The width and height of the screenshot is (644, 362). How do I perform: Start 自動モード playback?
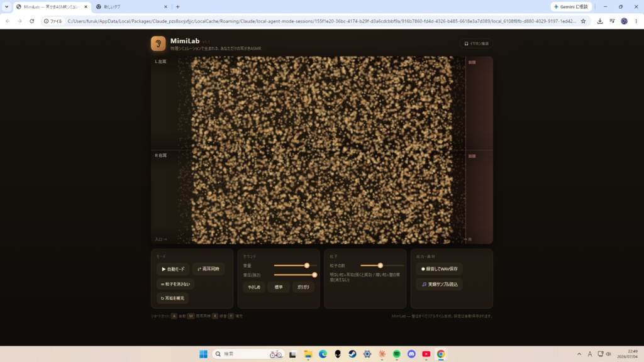(173, 269)
